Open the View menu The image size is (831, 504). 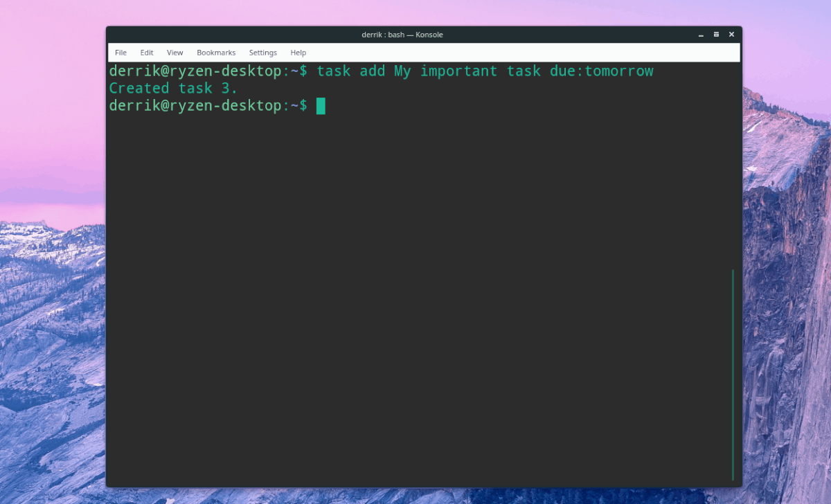[175, 52]
